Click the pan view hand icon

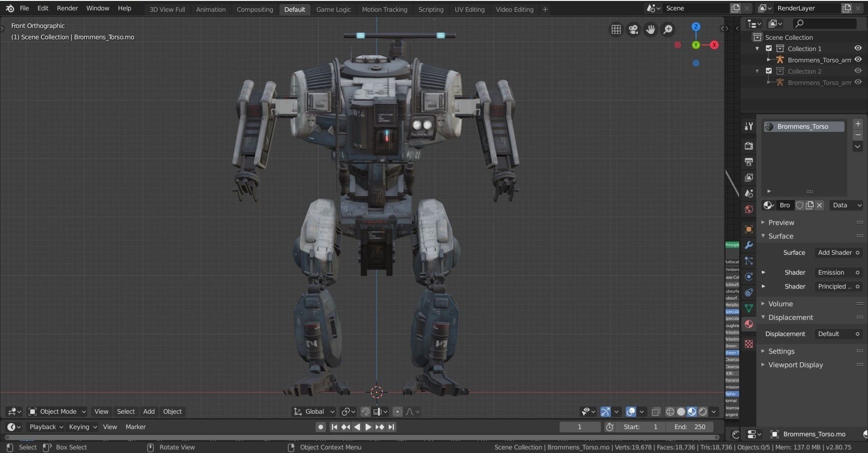click(651, 29)
